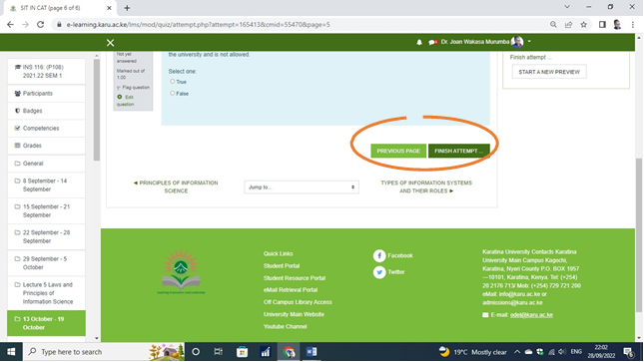The height and width of the screenshot is (362, 644).
Task: Open 8 September - 14 September section
Action: [46, 185]
